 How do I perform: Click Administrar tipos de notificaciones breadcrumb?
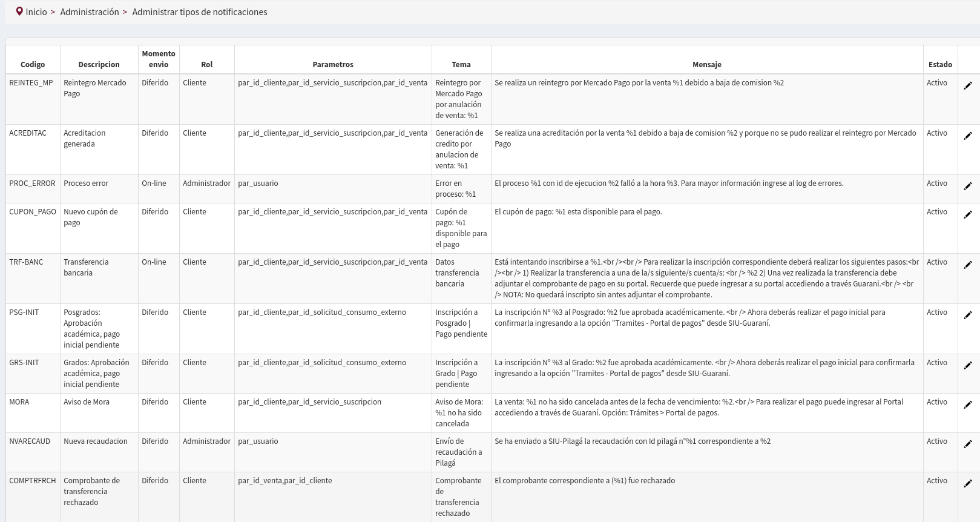[200, 12]
